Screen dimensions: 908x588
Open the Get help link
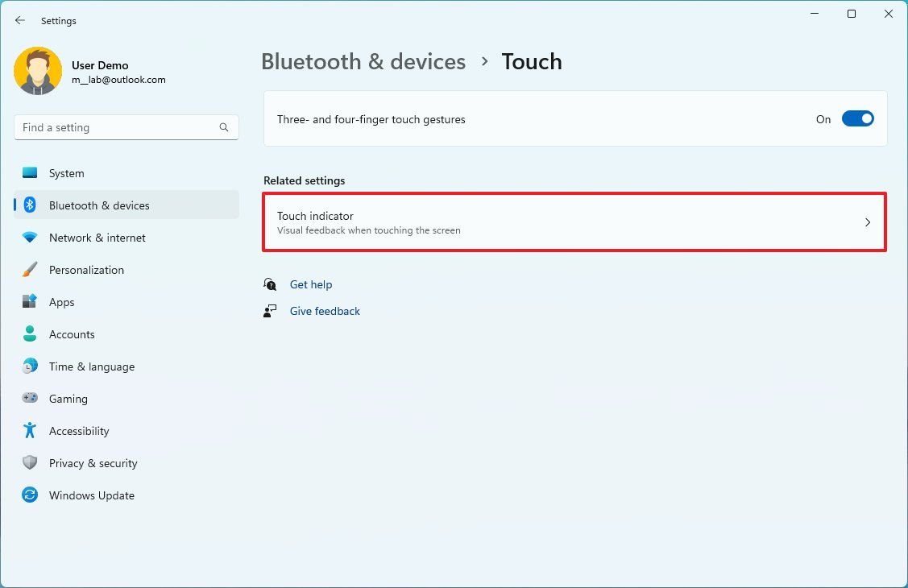[311, 284]
